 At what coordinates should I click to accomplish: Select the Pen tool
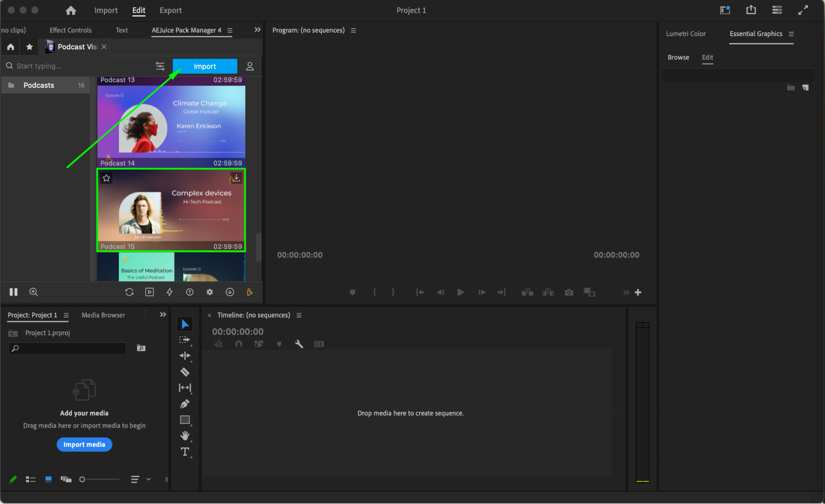(x=185, y=404)
